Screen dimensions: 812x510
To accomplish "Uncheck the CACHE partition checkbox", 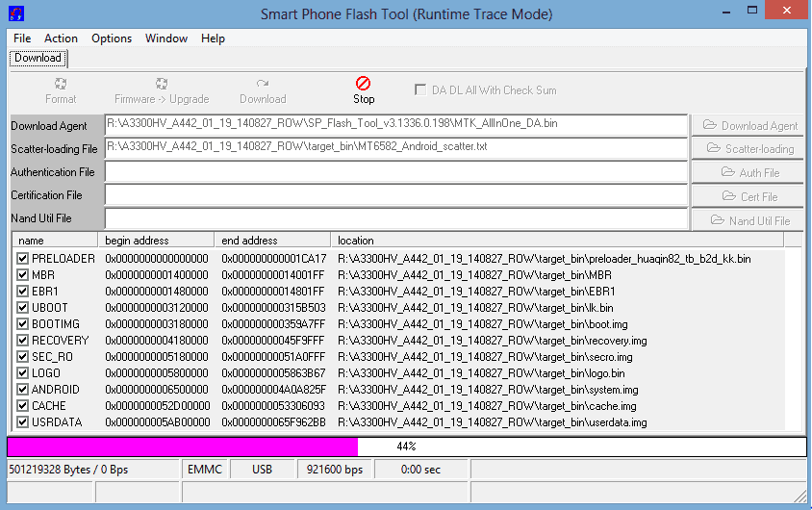I will point(22,406).
